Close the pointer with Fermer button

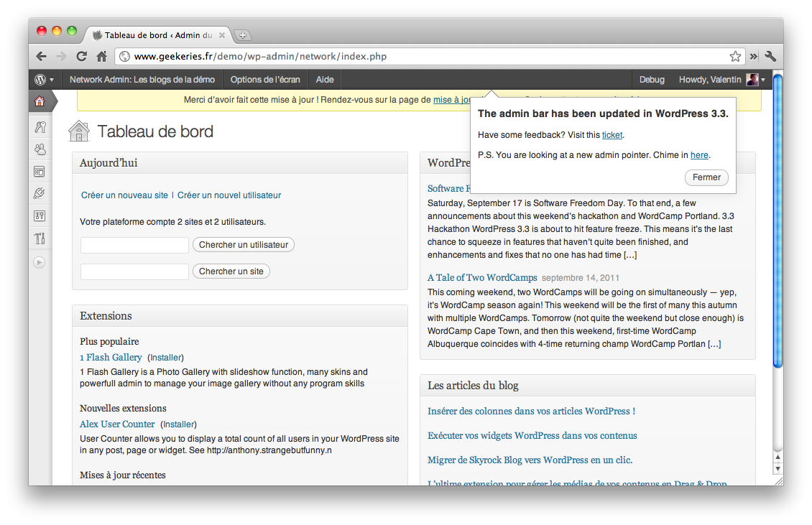click(706, 177)
